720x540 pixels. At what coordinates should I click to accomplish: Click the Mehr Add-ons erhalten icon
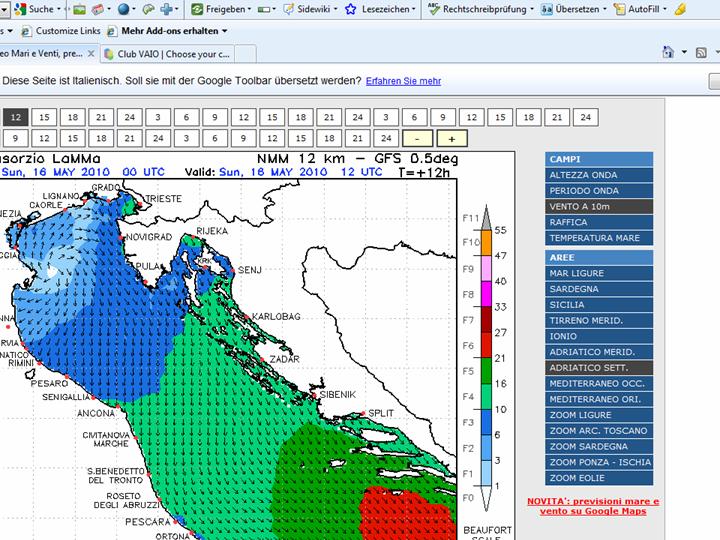point(112,31)
